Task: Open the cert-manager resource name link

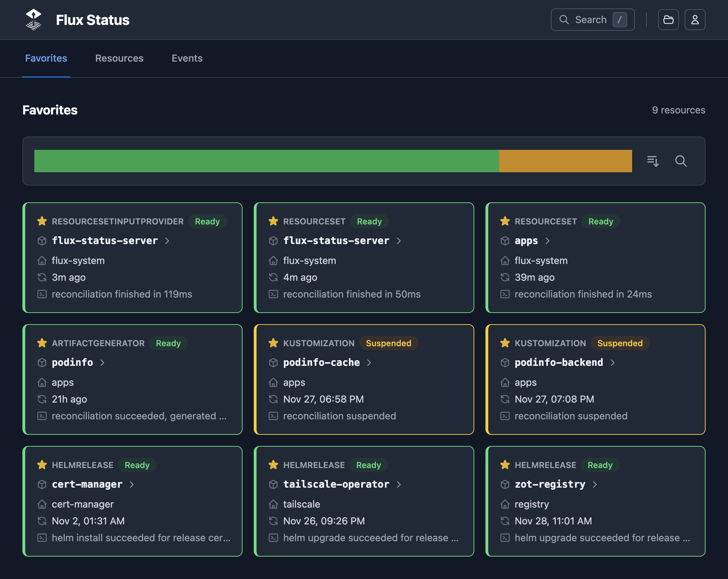Action: point(87,484)
